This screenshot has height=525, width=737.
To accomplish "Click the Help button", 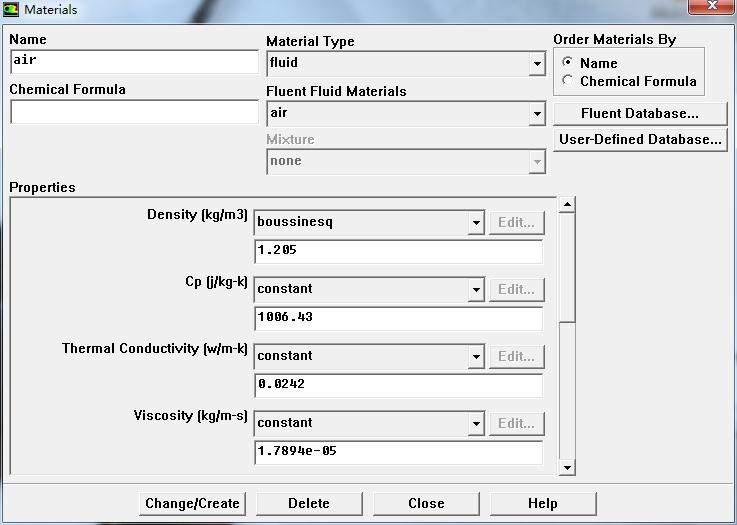I will (x=543, y=503).
